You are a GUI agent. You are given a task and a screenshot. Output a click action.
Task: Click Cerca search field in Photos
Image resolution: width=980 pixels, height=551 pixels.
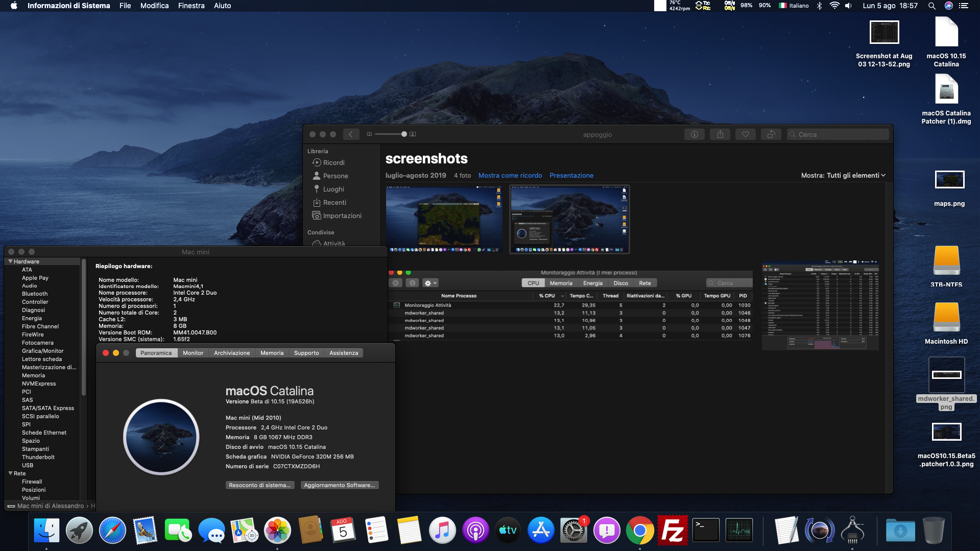pyautogui.click(x=838, y=134)
